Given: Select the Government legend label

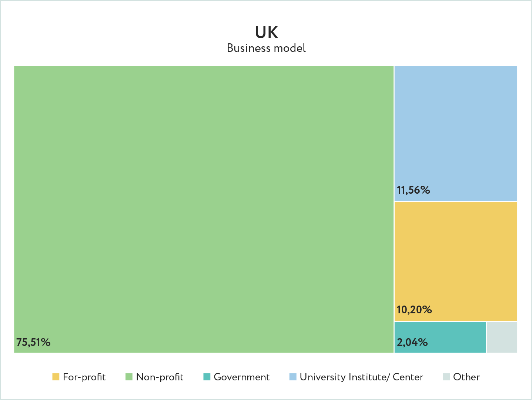Looking at the screenshot, I should 241,377.
